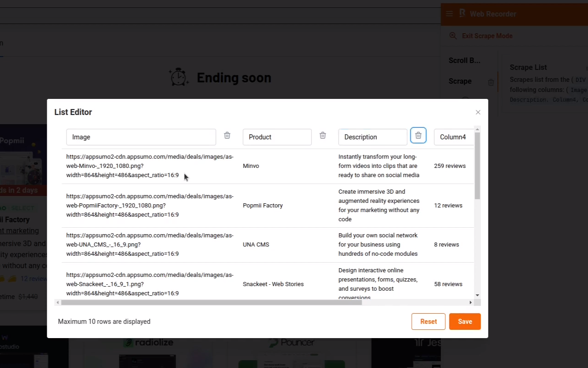
Task: Delete the Image column with trash icon
Action: tap(227, 135)
